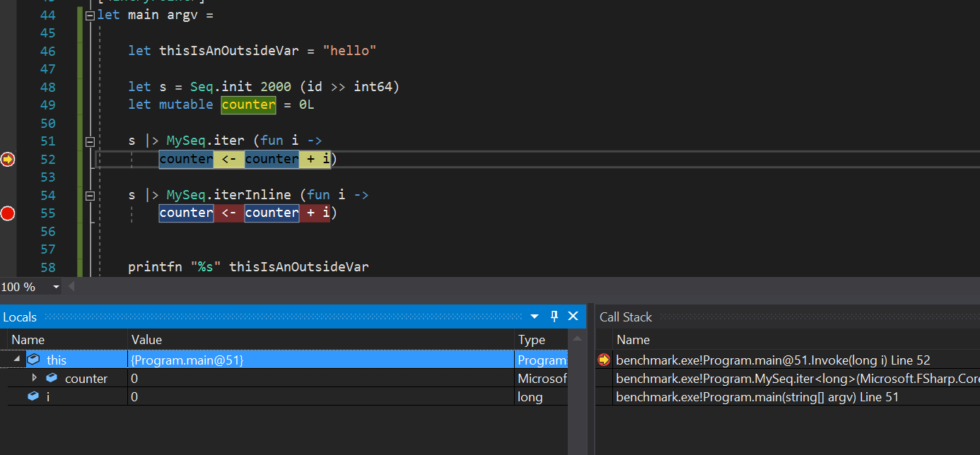
Task: Collapse the 'this' variable in Locals
Action: pos(17,360)
